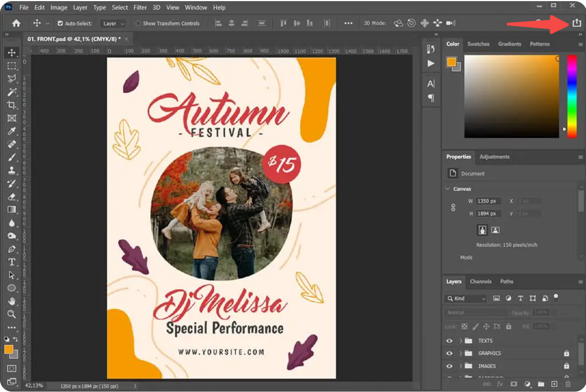Select the Clone Stamp tool

(12, 170)
